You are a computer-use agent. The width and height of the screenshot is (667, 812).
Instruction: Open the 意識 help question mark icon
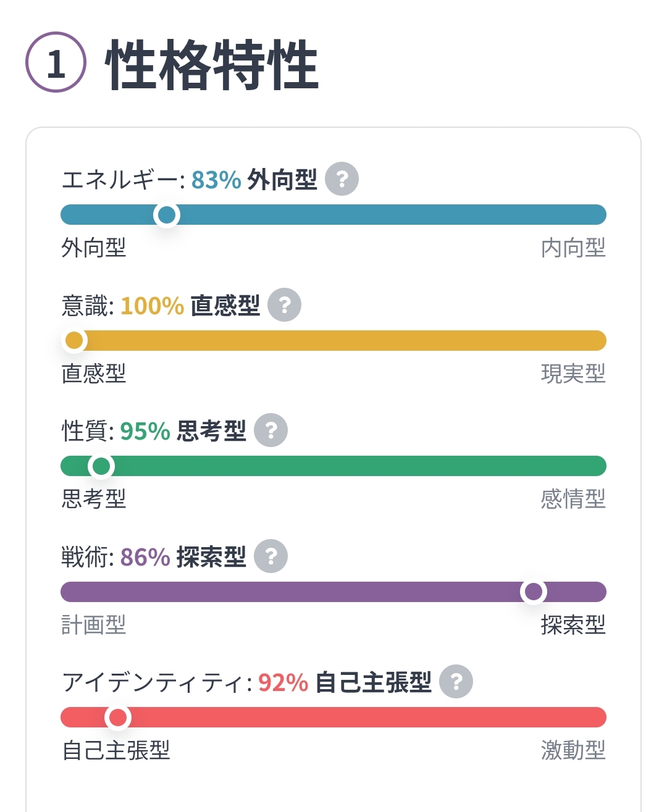click(x=285, y=304)
